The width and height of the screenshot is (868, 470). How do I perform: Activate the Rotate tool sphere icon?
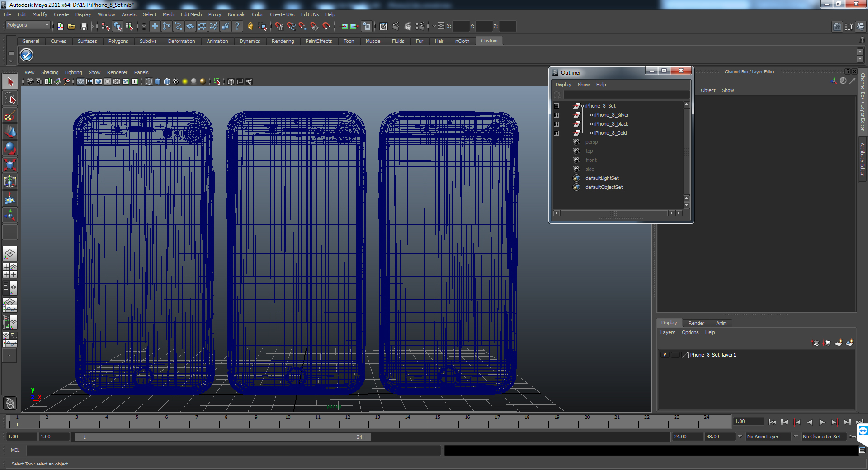[10, 149]
